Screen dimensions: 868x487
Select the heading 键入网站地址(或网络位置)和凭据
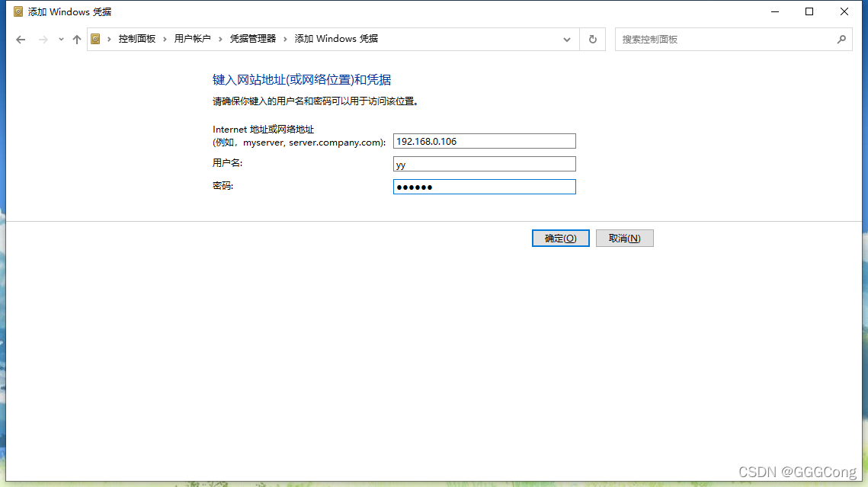(302, 80)
